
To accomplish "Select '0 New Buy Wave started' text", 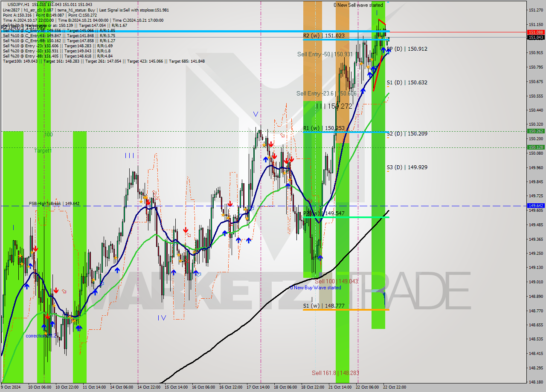I will [x=316, y=288].
